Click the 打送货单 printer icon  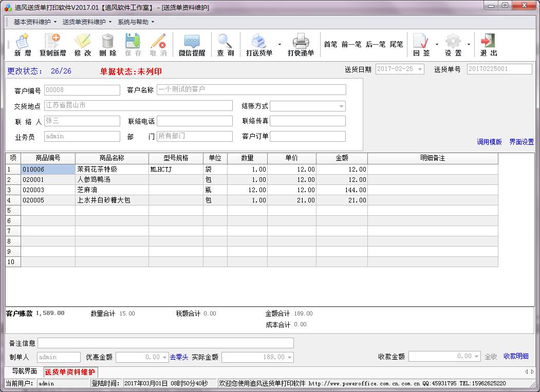click(259, 44)
